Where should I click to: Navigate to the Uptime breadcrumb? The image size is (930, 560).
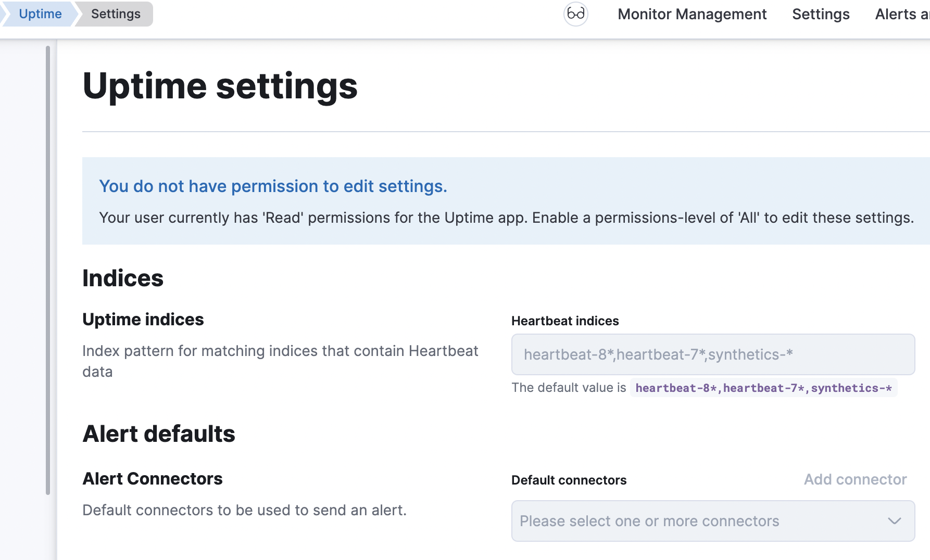pyautogui.click(x=40, y=14)
